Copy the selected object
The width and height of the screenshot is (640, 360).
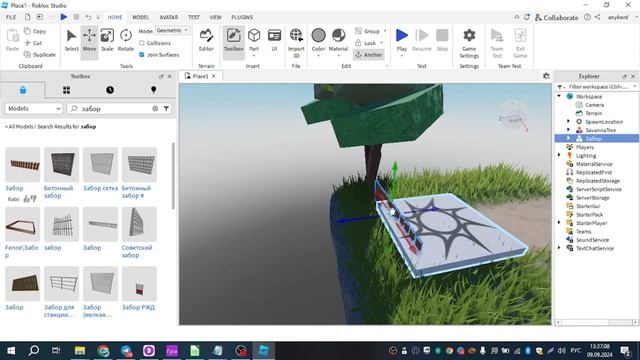(x=35, y=31)
